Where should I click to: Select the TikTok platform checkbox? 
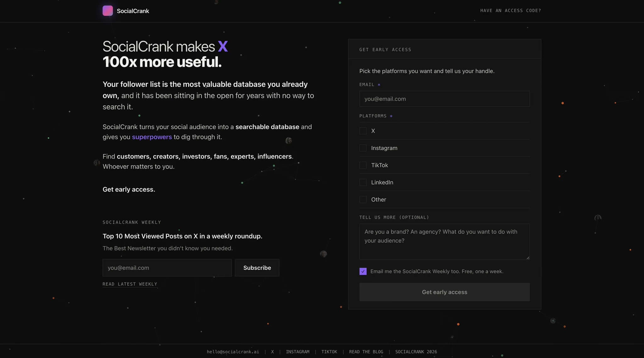[363, 165]
